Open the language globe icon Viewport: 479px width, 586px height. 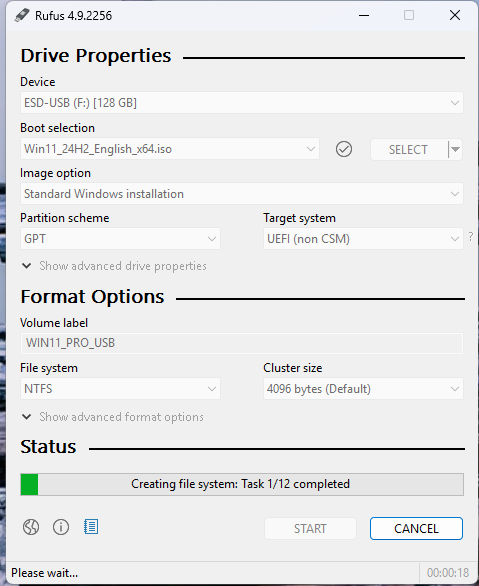click(x=31, y=527)
